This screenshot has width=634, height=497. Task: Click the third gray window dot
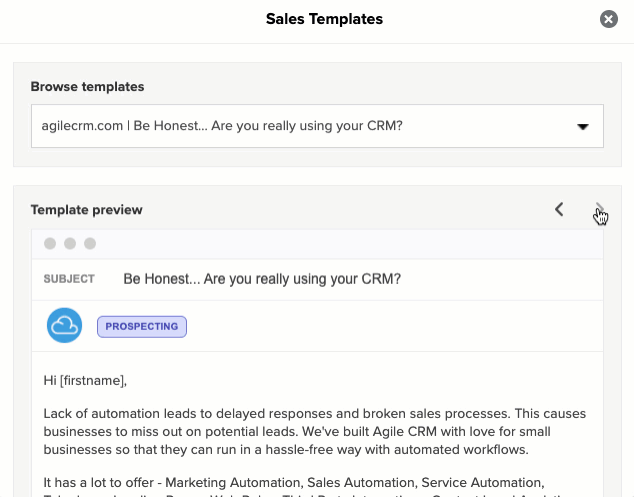90,244
